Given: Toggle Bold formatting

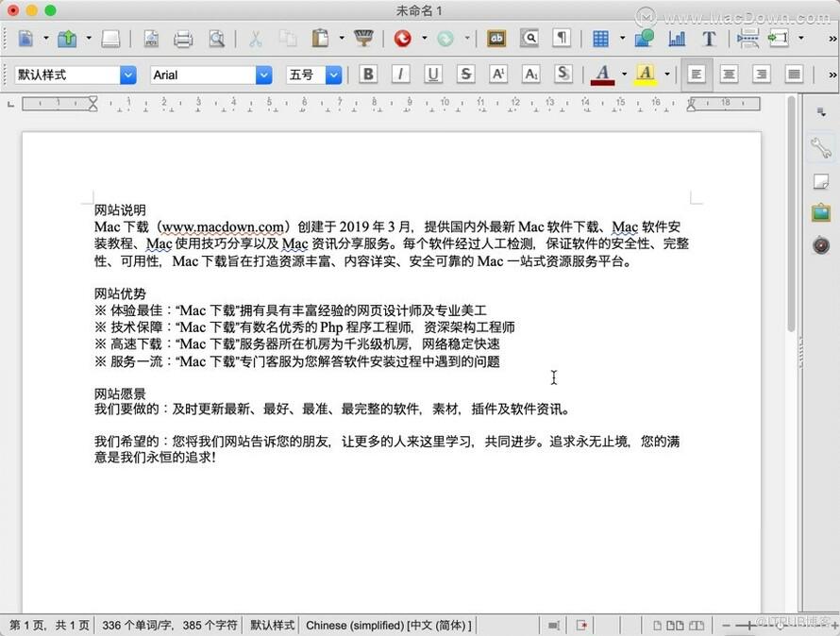Looking at the screenshot, I should pos(368,74).
